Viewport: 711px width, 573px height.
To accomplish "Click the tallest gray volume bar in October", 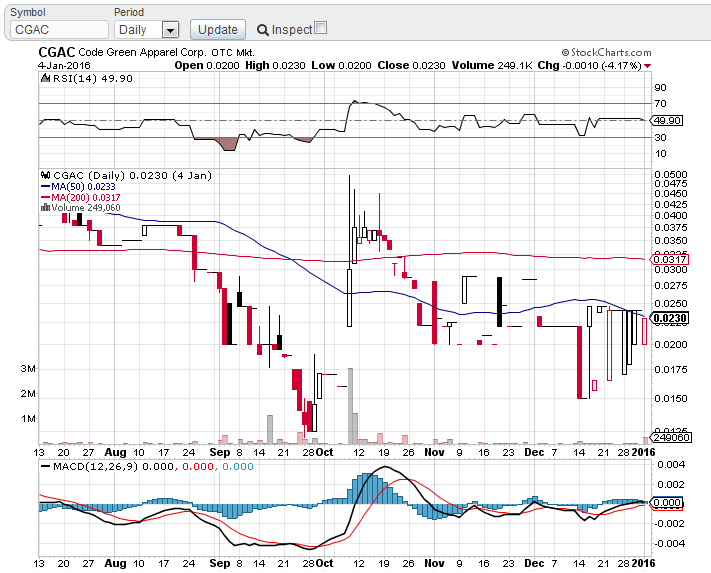I will pos(350,406).
